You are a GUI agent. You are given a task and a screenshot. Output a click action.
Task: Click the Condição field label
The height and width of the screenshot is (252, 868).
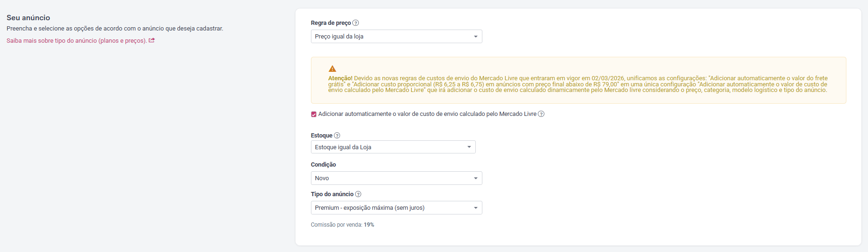(x=324, y=165)
